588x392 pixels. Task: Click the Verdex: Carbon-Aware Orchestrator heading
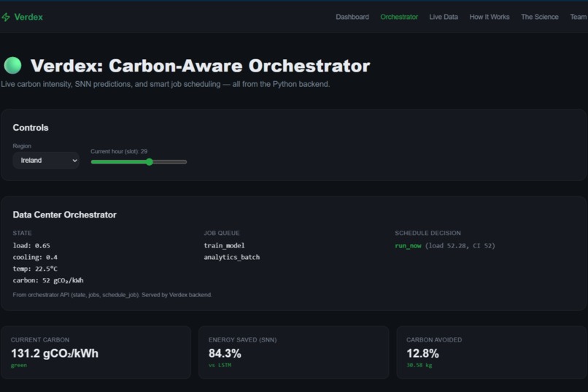click(200, 66)
